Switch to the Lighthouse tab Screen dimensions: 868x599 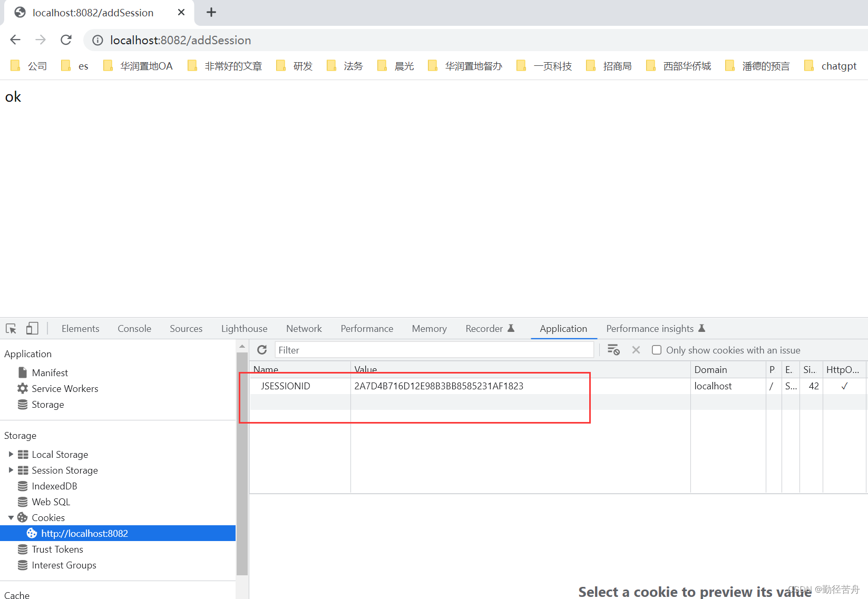pos(244,329)
